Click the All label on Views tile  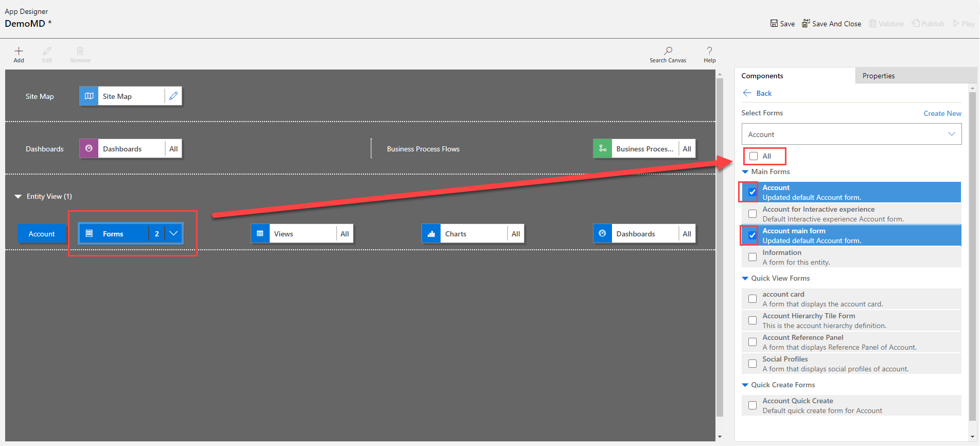click(344, 234)
